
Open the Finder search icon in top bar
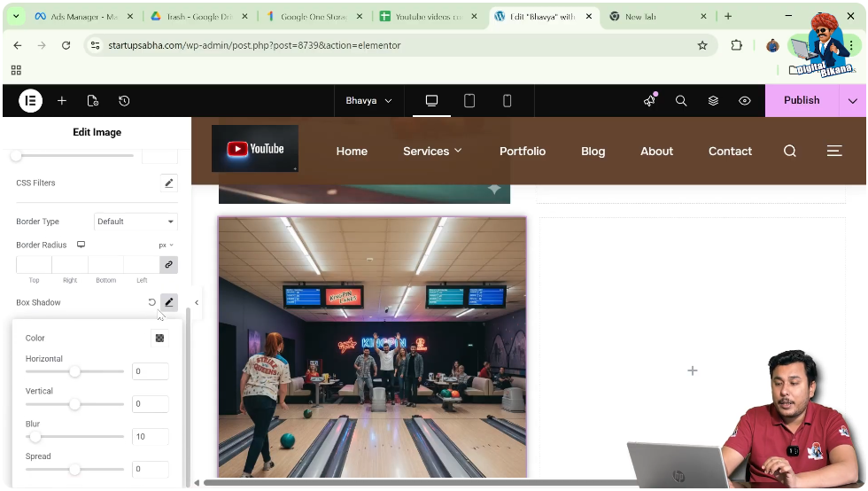coord(681,101)
